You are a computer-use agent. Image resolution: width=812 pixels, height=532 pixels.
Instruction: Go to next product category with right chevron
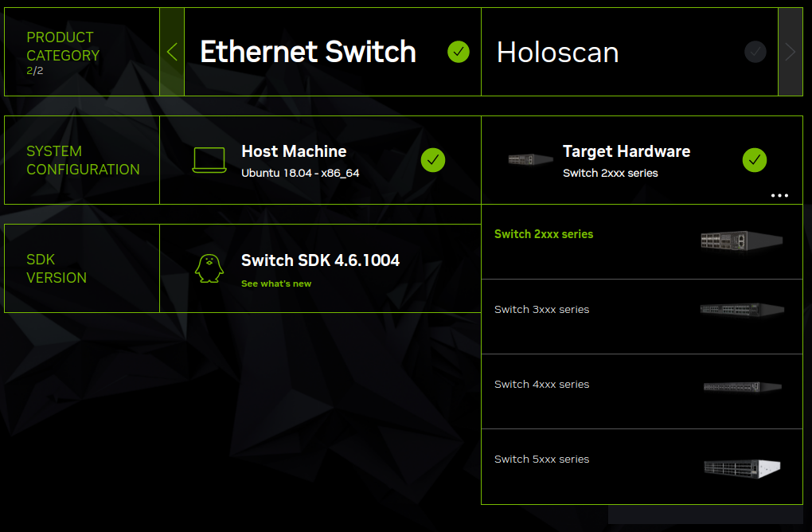[790, 53]
